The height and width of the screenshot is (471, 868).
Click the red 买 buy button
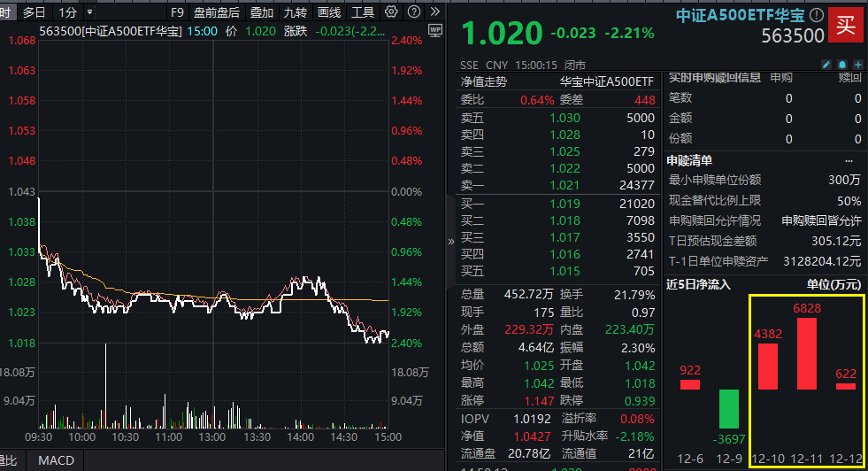(845, 25)
